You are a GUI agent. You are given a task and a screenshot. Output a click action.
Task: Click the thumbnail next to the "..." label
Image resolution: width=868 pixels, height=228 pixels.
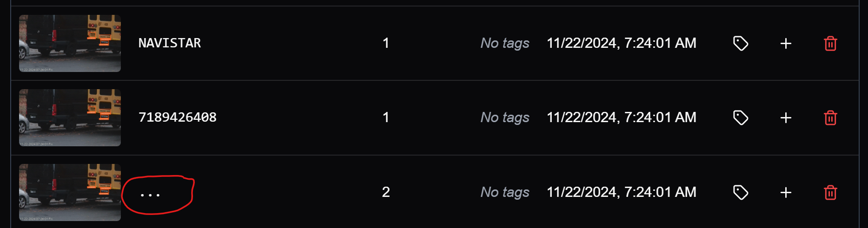[70, 192]
